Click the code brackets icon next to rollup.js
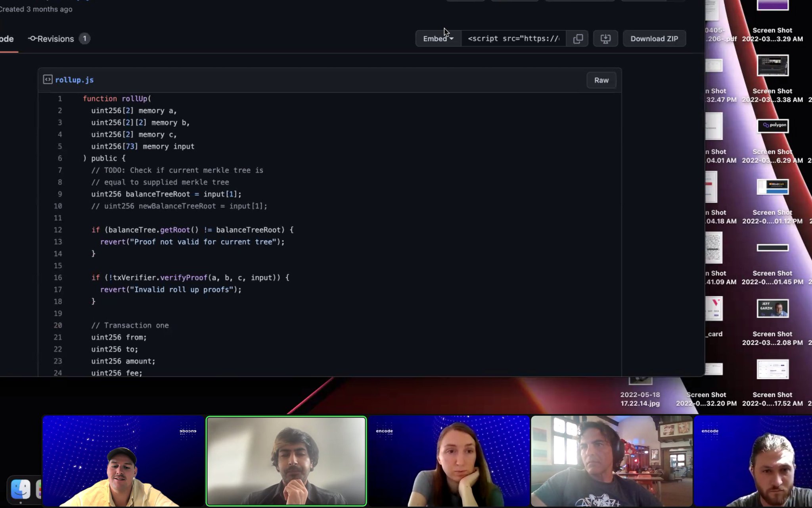 click(48, 79)
